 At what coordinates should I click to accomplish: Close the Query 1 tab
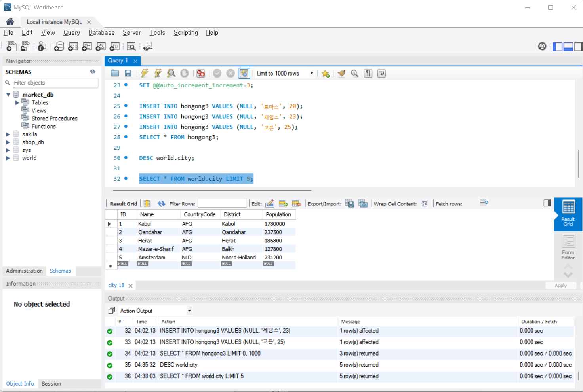point(135,61)
